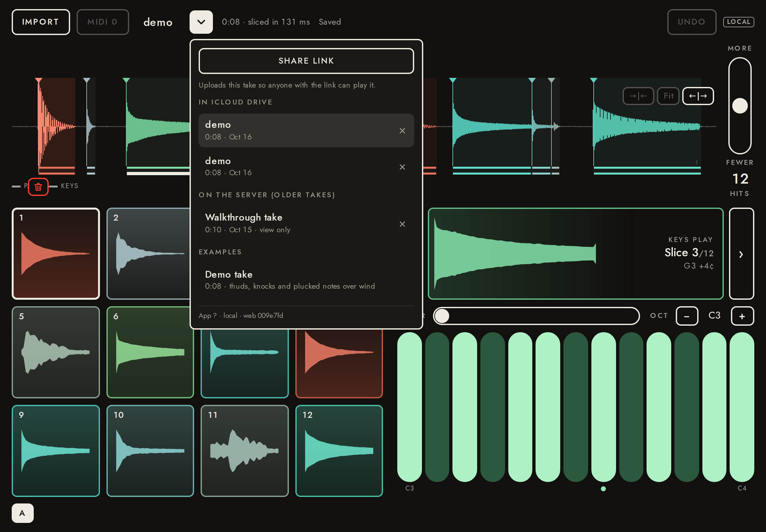Fit the waveform with Fit button
766x532 pixels.
(x=668, y=96)
